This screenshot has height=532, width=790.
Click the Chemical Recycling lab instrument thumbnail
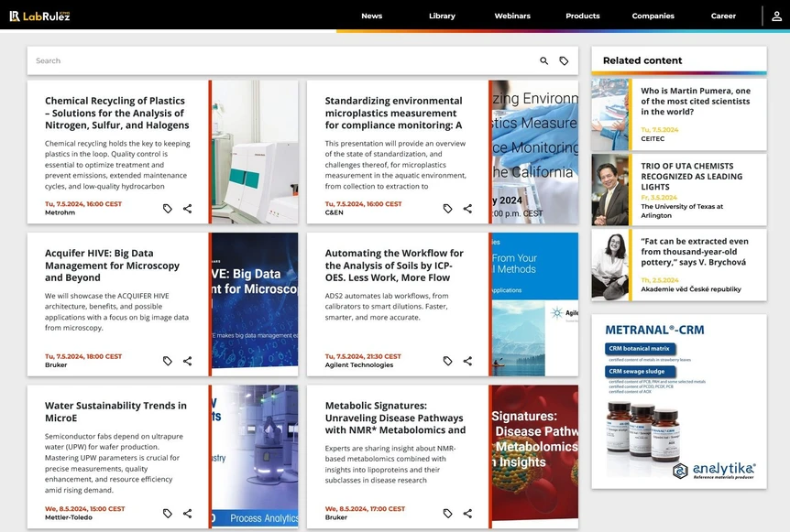click(255, 152)
